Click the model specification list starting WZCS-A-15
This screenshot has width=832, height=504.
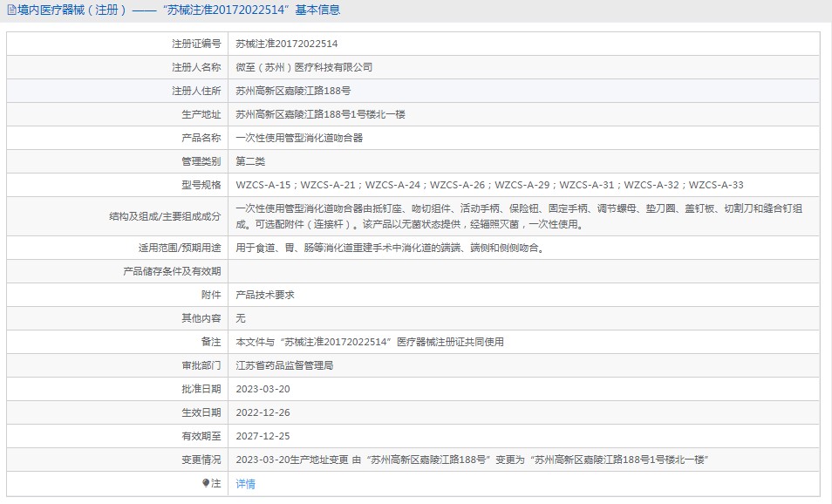[x=490, y=185]
